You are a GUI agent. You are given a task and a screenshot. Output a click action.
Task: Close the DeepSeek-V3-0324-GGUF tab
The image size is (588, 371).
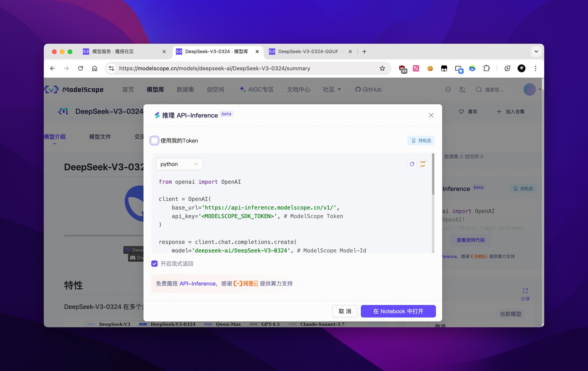tap(350, 52)
